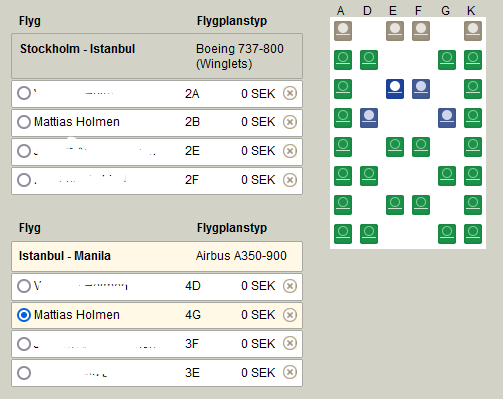
Task: Select passenger radio for seat 3F
Action: pos(24,344)
